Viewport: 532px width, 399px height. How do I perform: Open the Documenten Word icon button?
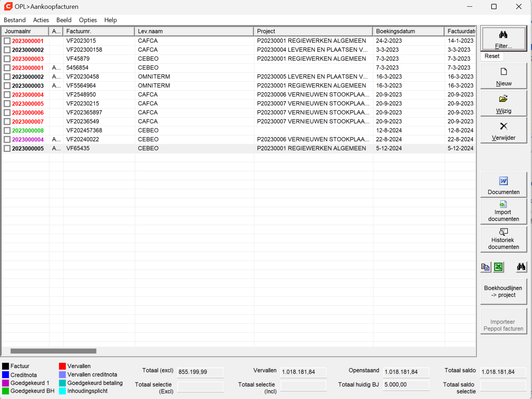(504, 185)
